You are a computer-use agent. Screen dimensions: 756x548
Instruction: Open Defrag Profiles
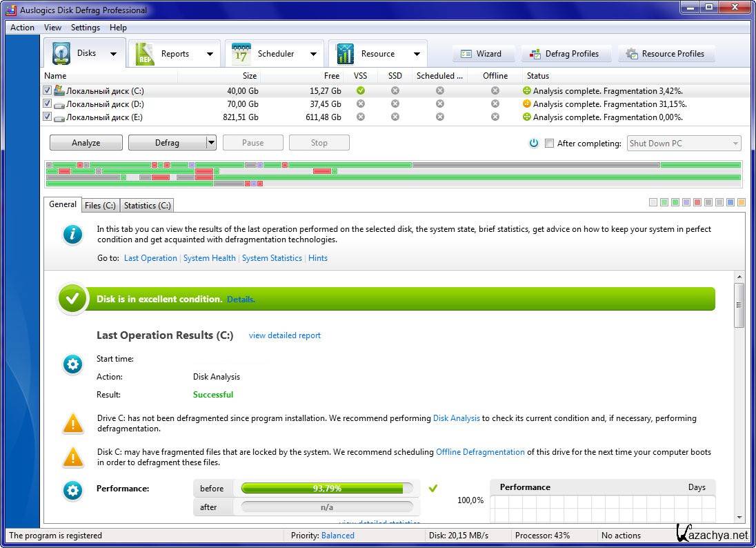(564, 54)
